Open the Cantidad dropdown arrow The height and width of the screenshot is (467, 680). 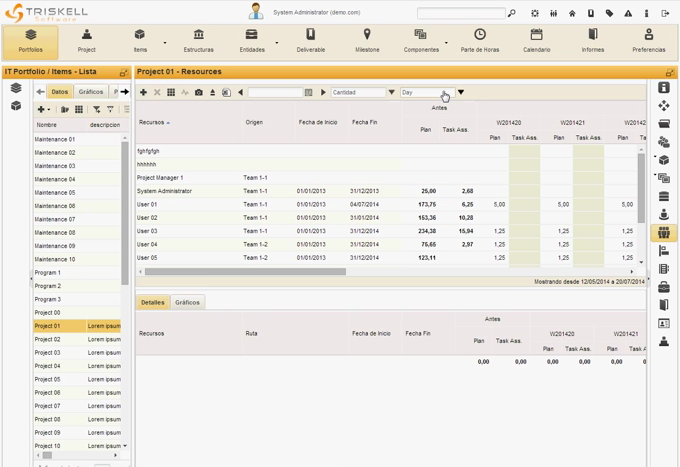pyautogui.click(x=391, y=92)
